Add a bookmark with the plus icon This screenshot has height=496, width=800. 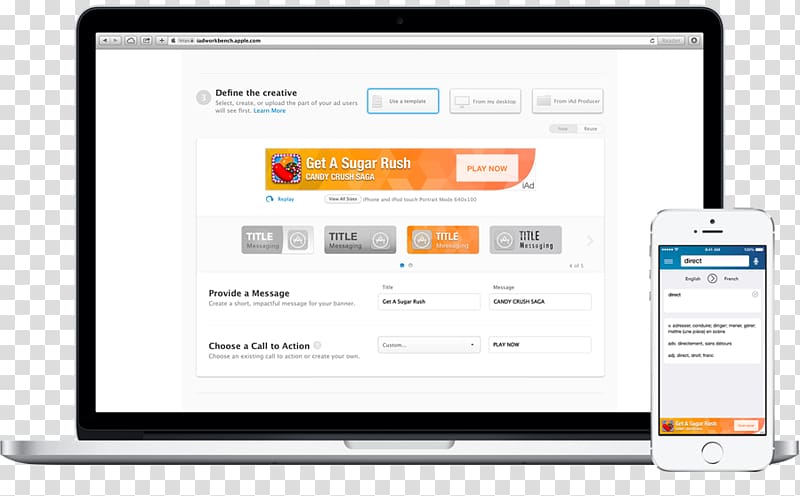coord(161,40)
